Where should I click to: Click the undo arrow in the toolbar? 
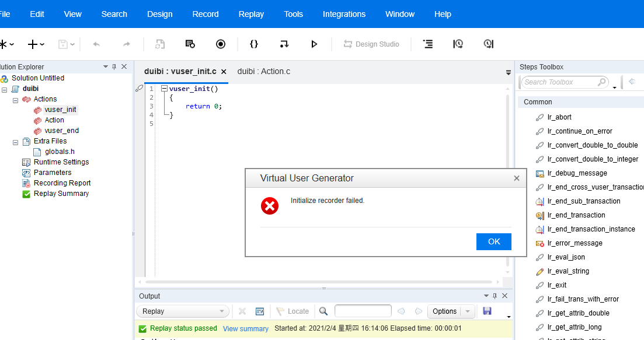96,44
